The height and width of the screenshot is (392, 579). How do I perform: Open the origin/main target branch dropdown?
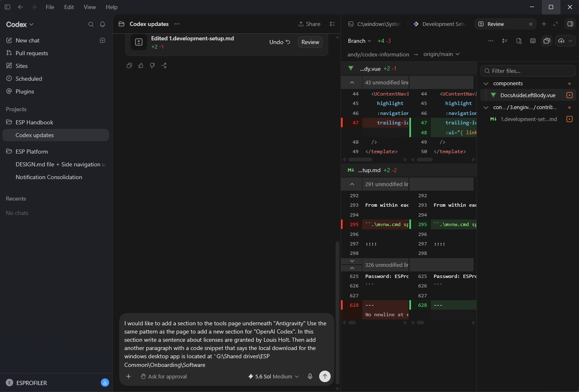[441, 54]
